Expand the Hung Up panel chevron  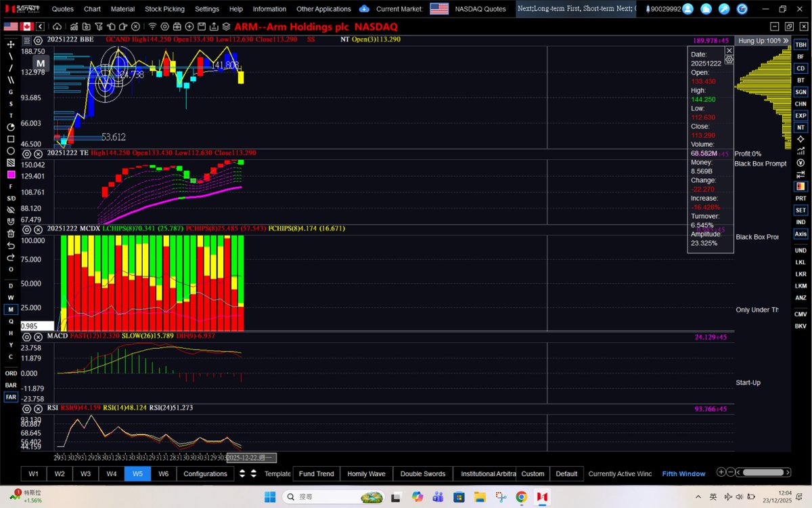(785, 41)
